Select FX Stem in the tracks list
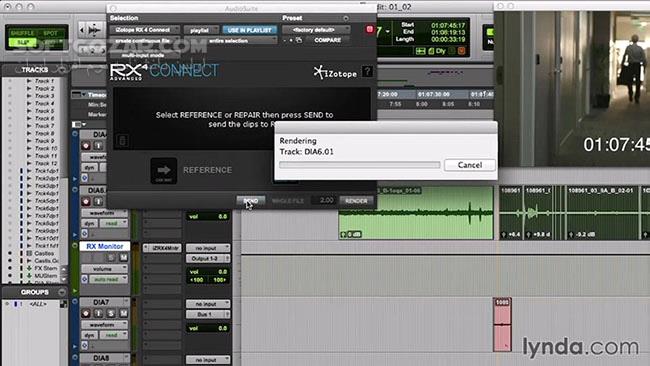650x366 pixels. [46, 268]
